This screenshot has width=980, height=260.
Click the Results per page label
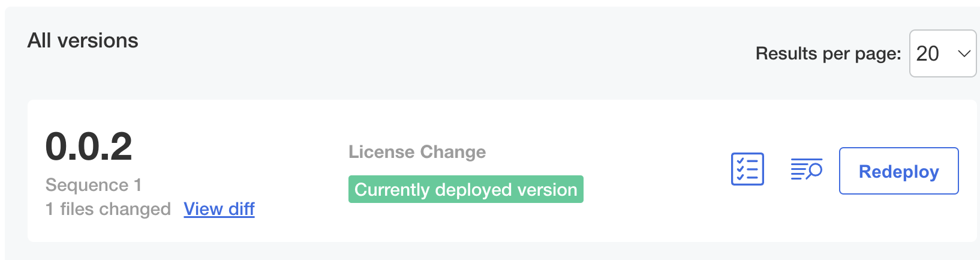coord(828,53)
